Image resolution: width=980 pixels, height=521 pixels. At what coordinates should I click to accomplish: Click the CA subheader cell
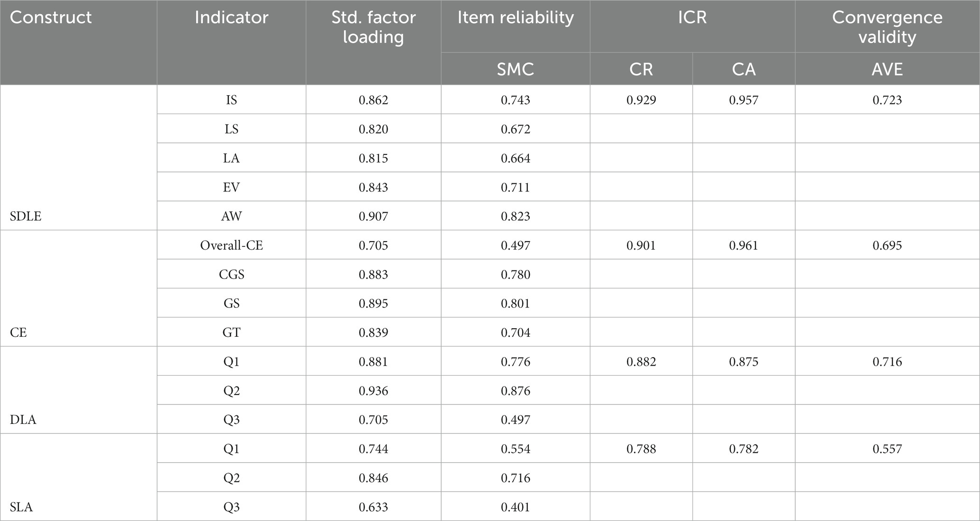click(744, 70)
